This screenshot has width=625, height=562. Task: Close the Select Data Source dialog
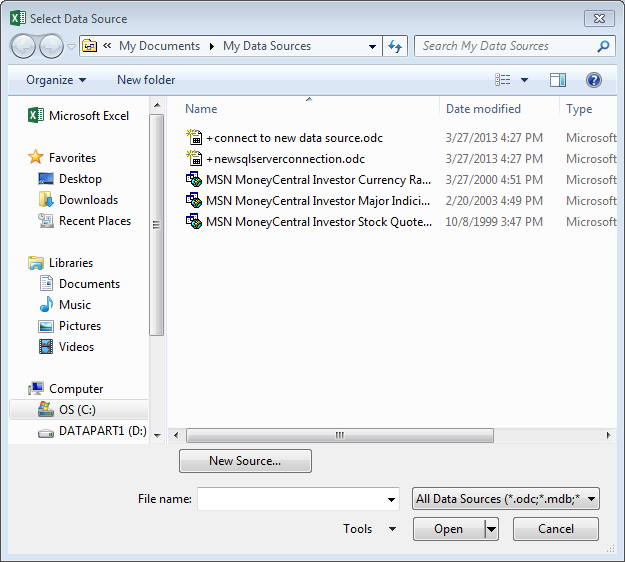coord(599,18)
